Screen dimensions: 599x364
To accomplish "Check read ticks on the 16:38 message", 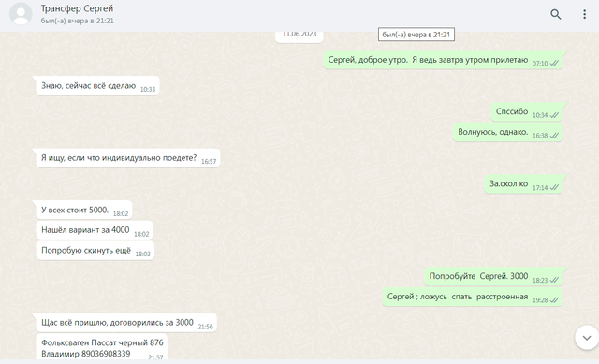I will point(554,135).
